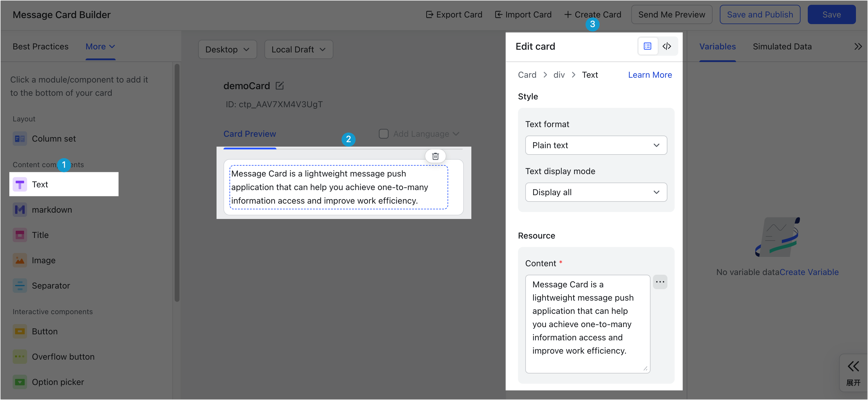Click Send Me Preview
This screenshot has height=400, width=868.
[x=672, y=14]
